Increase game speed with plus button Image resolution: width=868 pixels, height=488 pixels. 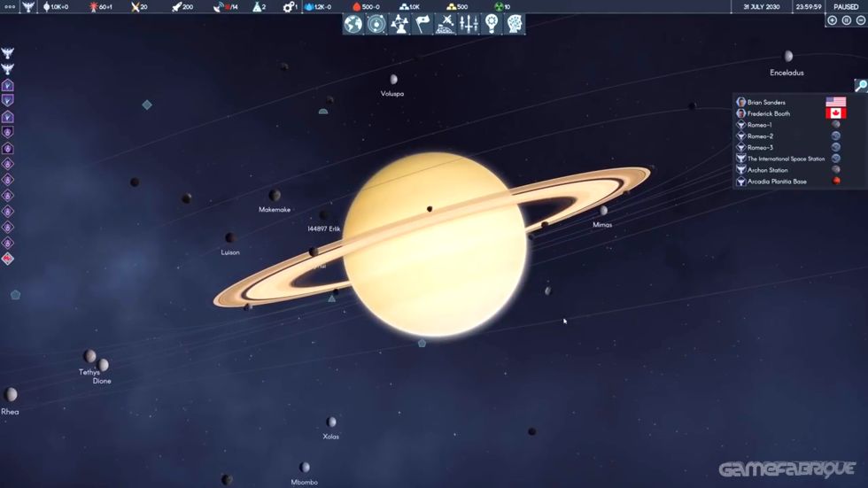pyautogui.click(x=832, y=20)
